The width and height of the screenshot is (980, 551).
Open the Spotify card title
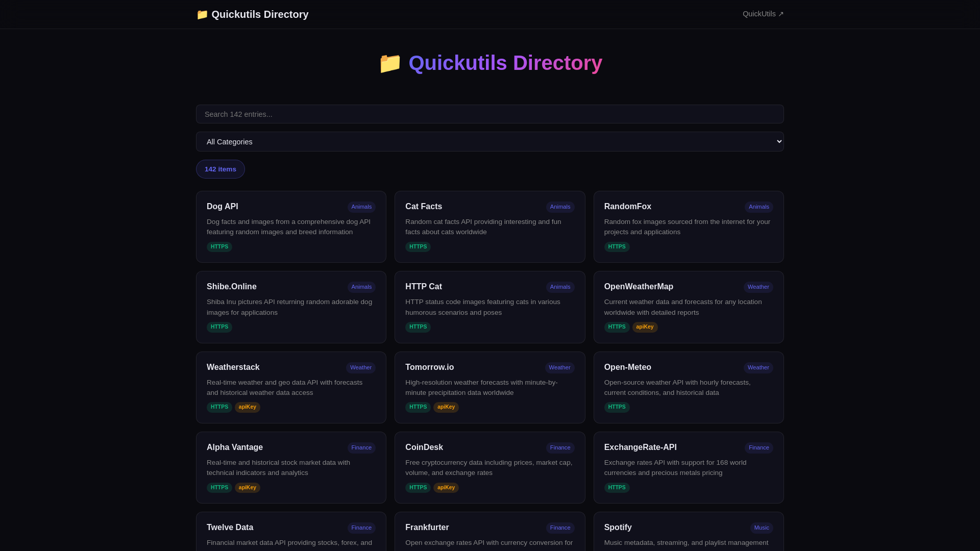618,528
